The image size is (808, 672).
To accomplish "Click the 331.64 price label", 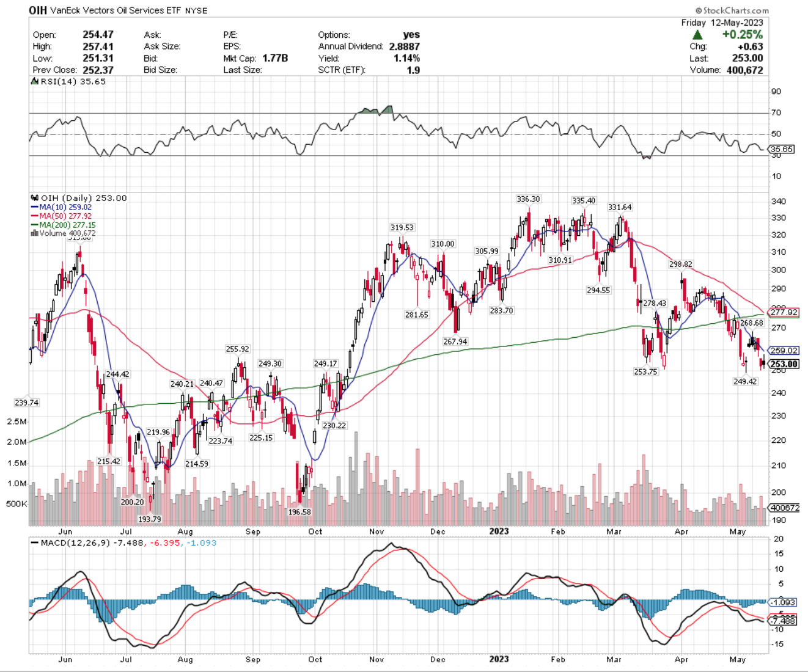I will click(620, 208).
